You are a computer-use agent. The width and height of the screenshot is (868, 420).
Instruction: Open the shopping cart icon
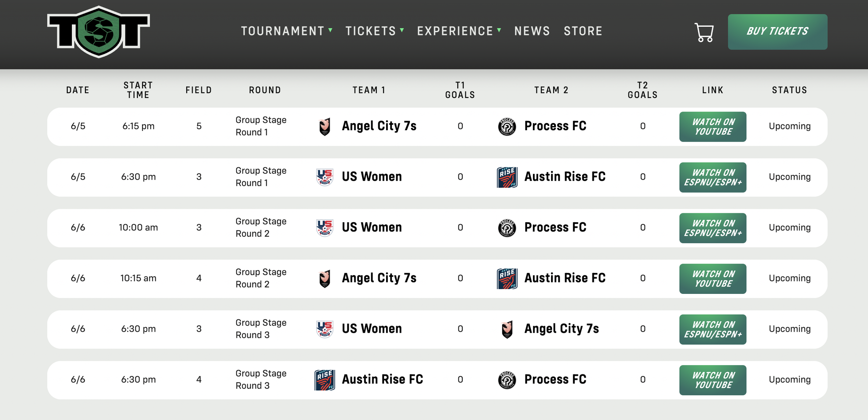click(x=704, y=32)
